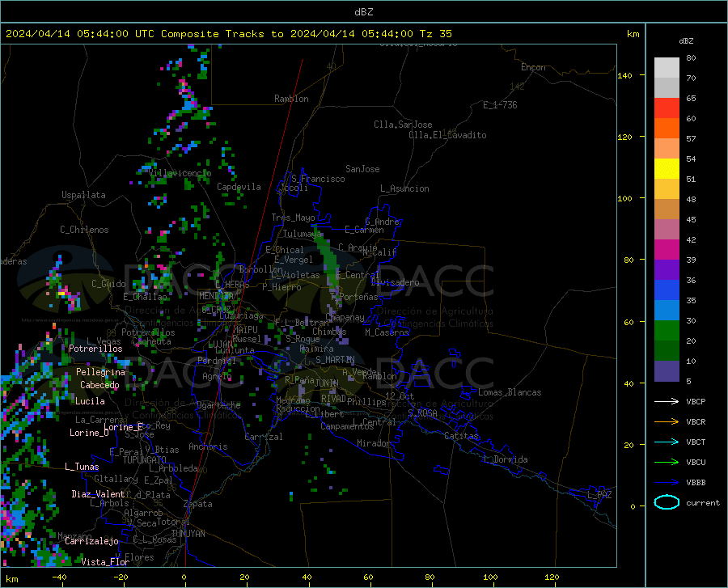Click the orange VBCR arrow in legend
Image resolution: width=728 pixels, height=588 pixels.
667,422
